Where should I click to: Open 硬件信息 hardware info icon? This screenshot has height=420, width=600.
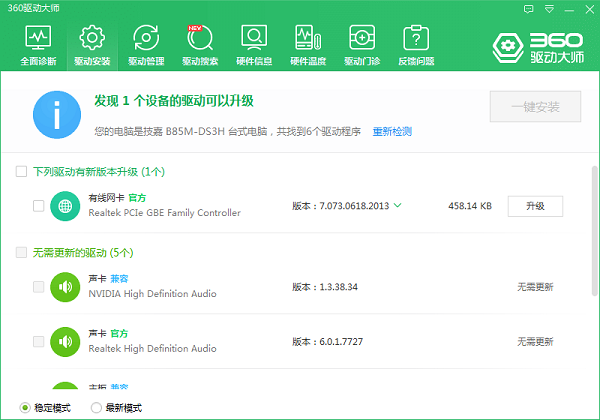(254, 45)
